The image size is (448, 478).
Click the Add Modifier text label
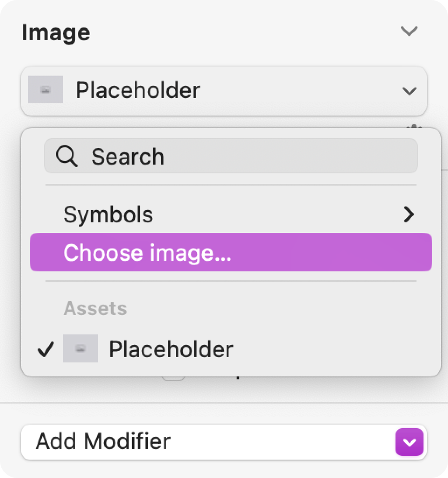(103, 441)
